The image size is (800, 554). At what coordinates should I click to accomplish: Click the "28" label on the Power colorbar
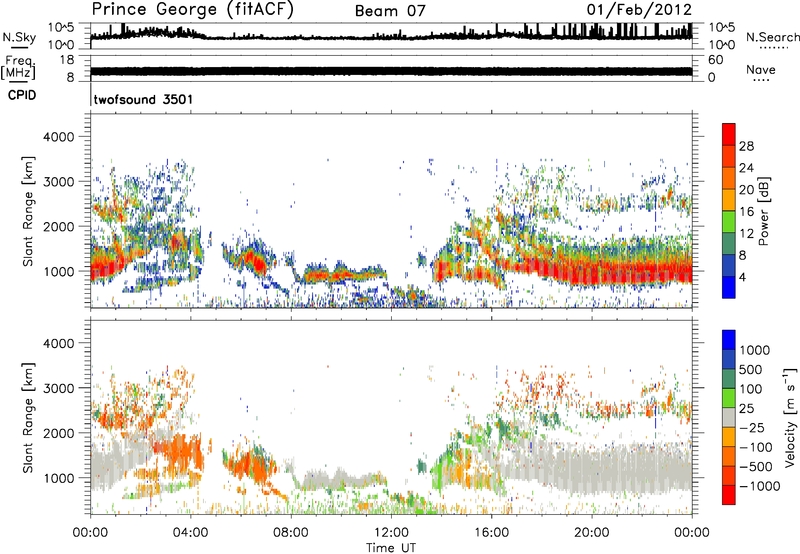(x=746, y=146)
